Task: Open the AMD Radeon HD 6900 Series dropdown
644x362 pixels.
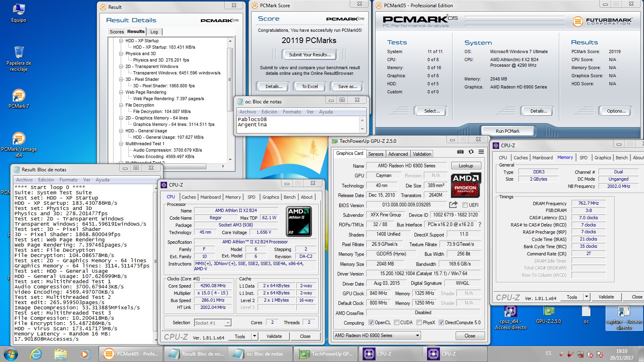Action: [x=377, y=335]
